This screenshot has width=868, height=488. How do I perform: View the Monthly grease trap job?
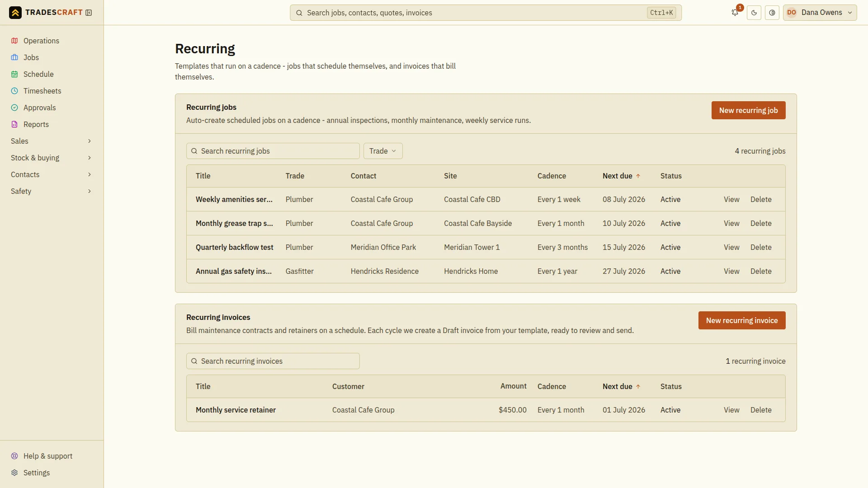coord(731,223)
